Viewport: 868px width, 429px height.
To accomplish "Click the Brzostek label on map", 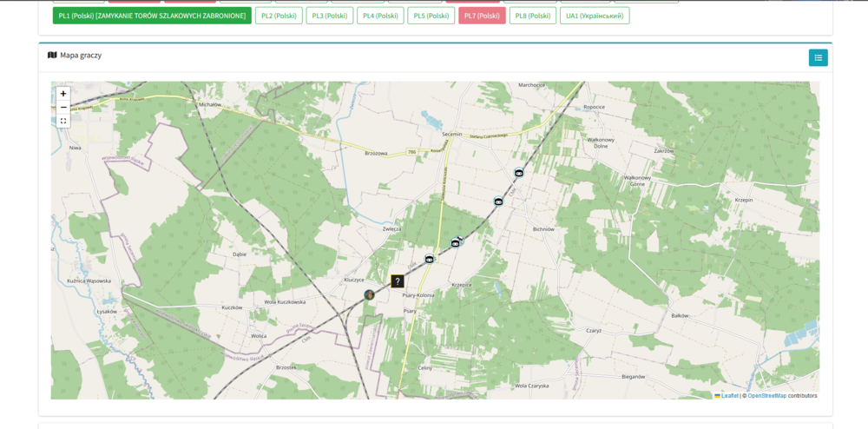I will click(x=286, y=367).
